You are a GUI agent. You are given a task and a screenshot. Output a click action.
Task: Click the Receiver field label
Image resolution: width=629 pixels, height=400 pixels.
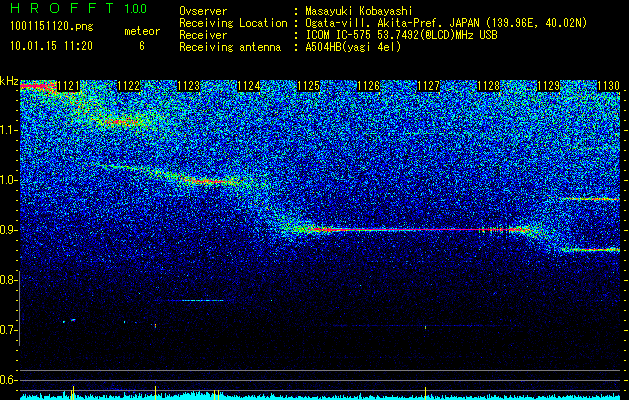pyautogui.click(x=203, y=35)
